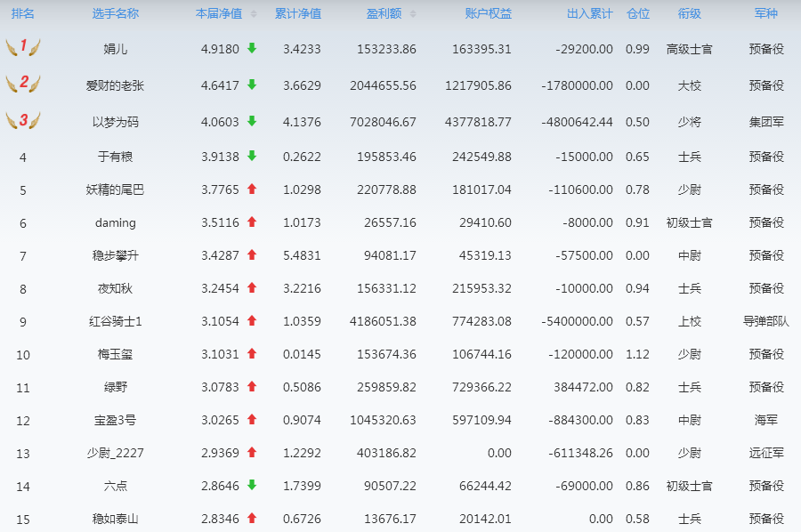Click profit amount 7028046.67
This screenshot has width=801, height=532.
click(383, 122)
